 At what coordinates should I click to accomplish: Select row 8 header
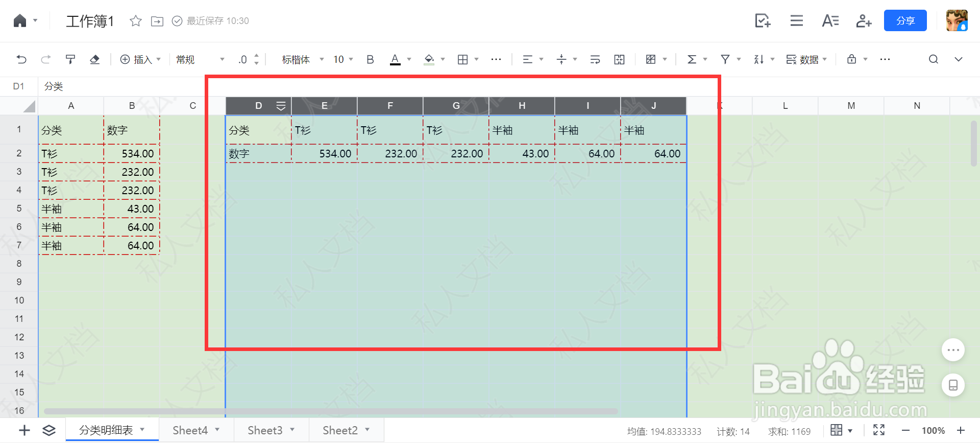(x=19, y=264)
